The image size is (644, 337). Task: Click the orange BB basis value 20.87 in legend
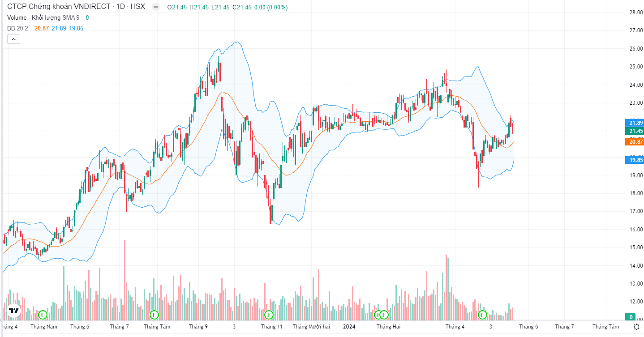pos(41,28)
